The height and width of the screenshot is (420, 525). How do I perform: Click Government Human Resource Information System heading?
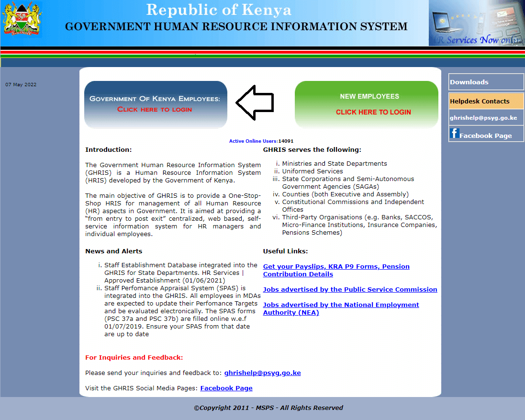236,26
